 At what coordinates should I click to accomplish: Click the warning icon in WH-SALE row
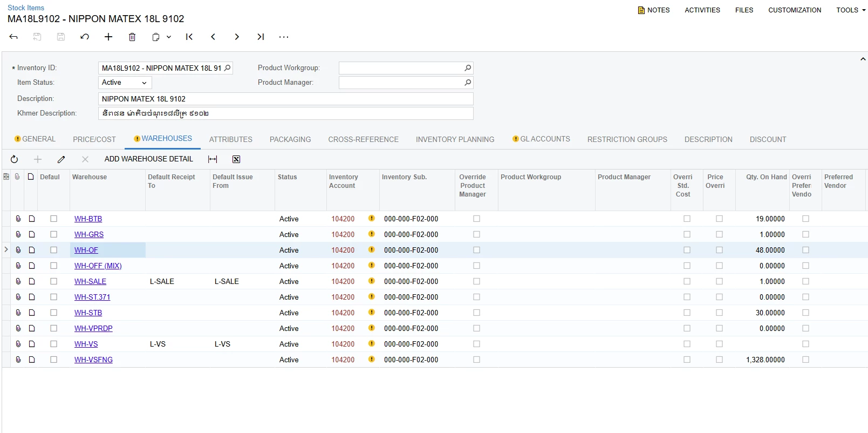(372, 281)
